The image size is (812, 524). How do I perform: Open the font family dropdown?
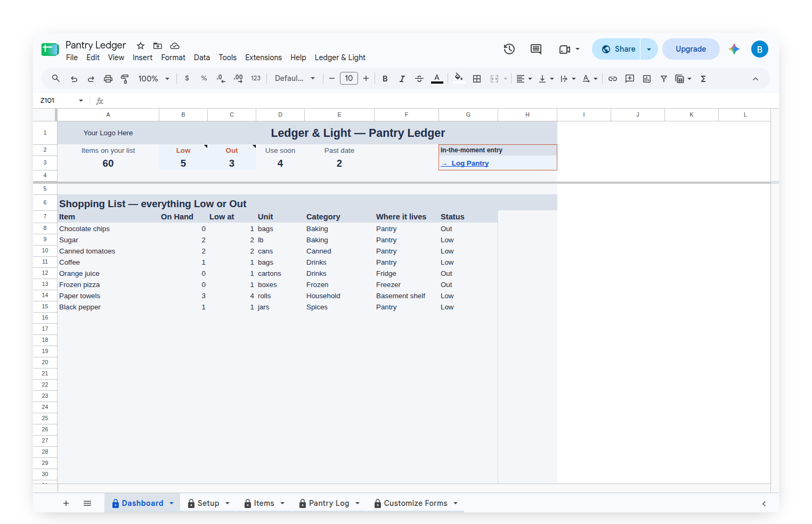[x=295, y=78]
